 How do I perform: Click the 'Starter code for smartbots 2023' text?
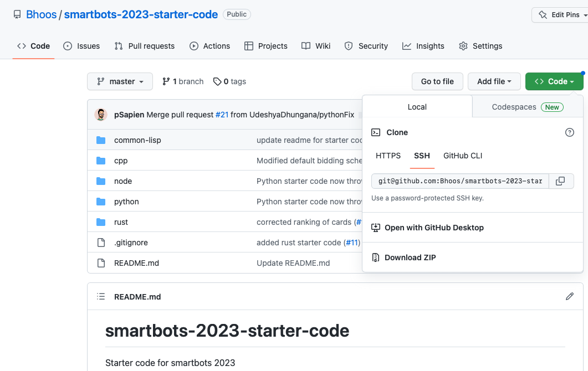point(170,363)
